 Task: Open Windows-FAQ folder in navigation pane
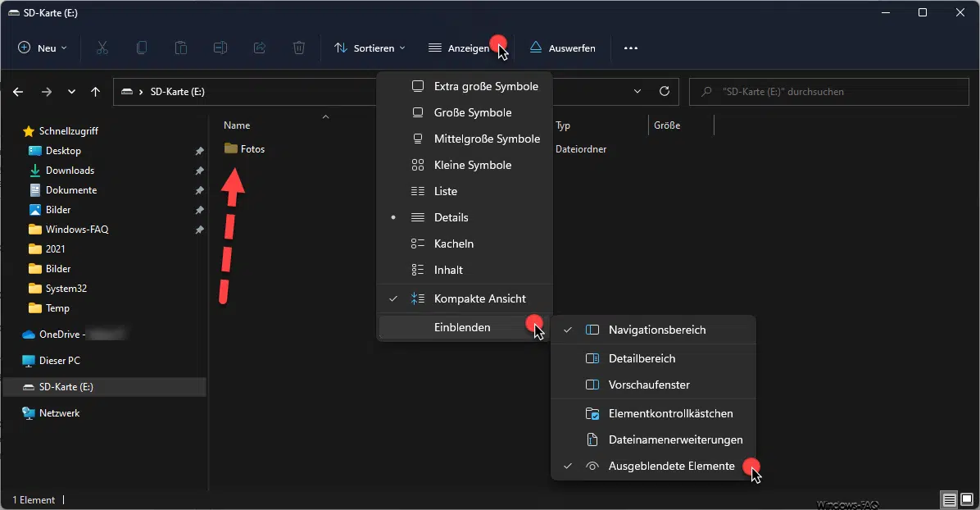click(69, 230)
